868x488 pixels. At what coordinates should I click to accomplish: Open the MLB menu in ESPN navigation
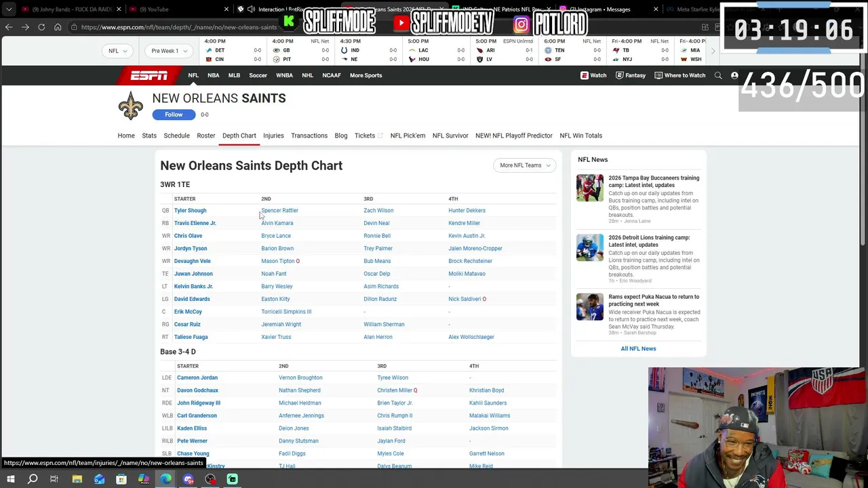(x=234, y=75)
